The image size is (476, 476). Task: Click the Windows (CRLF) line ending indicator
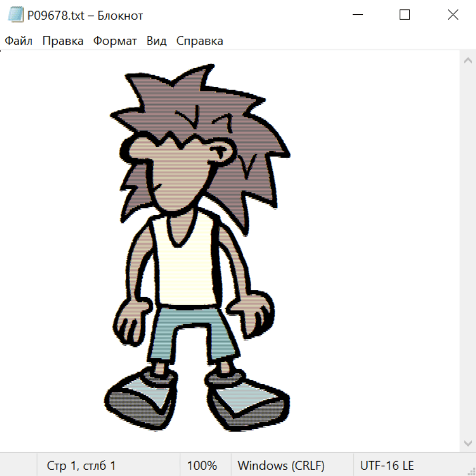[281, 466]
